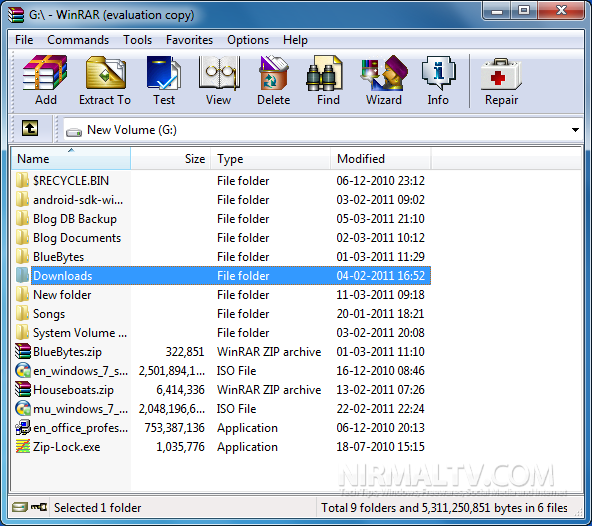Select the mu_windows_7 ISO file icon
This screenshot has height=526, width=592.
(x=23, y=408)
